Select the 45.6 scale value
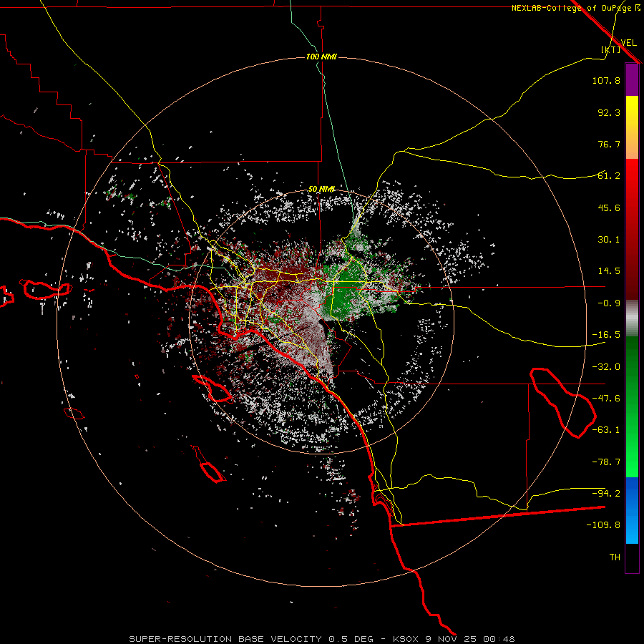 click(x=609, y=208)
